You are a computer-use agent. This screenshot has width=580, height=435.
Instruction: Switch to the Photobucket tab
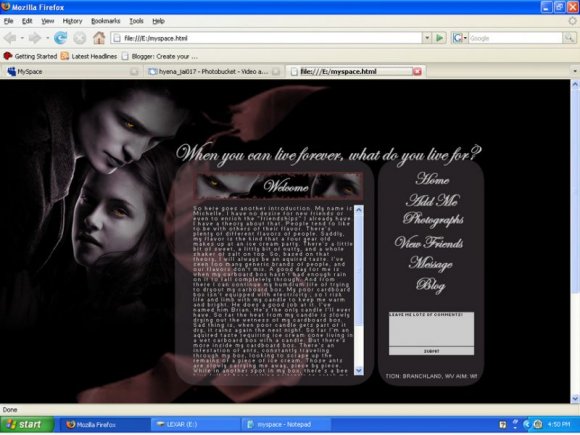[213, 71]
